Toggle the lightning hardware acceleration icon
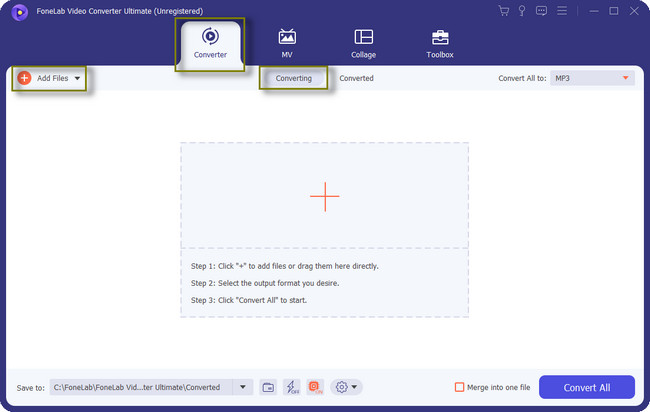 tap(292, 387)
